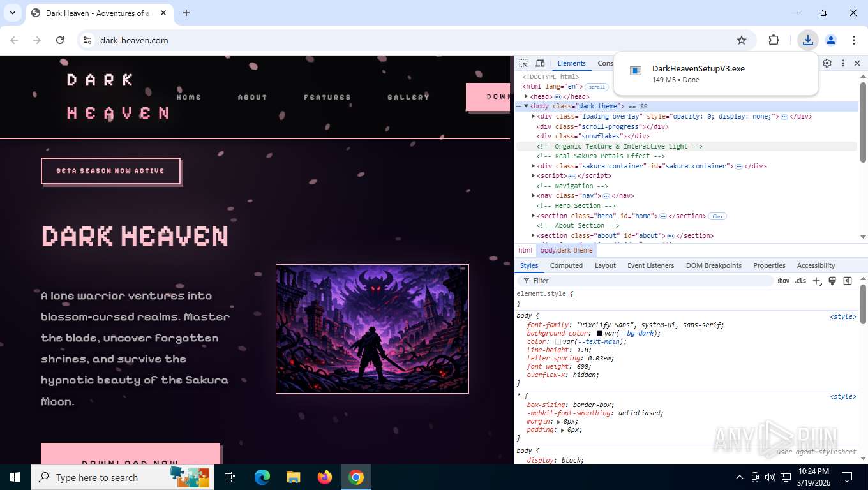Open color --text-main color swatch
Viewport: 868px width, 490px height.
point(558,342)
